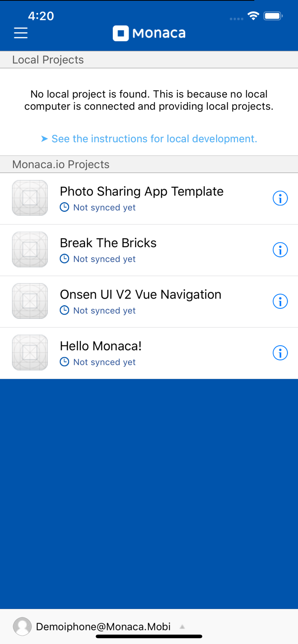Open the hamburger menu
This screenshot has width=298, height=644.
click(x=21, y=33)
